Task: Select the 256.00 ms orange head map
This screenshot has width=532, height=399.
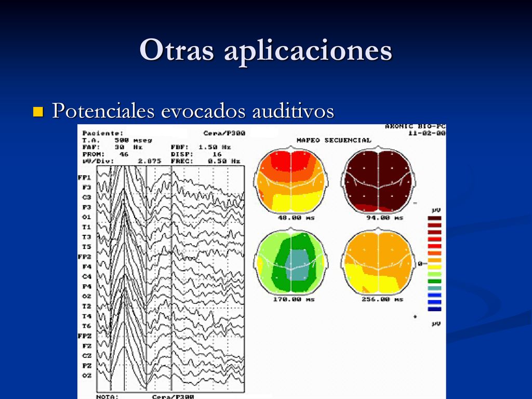Action: coord(378,261)
